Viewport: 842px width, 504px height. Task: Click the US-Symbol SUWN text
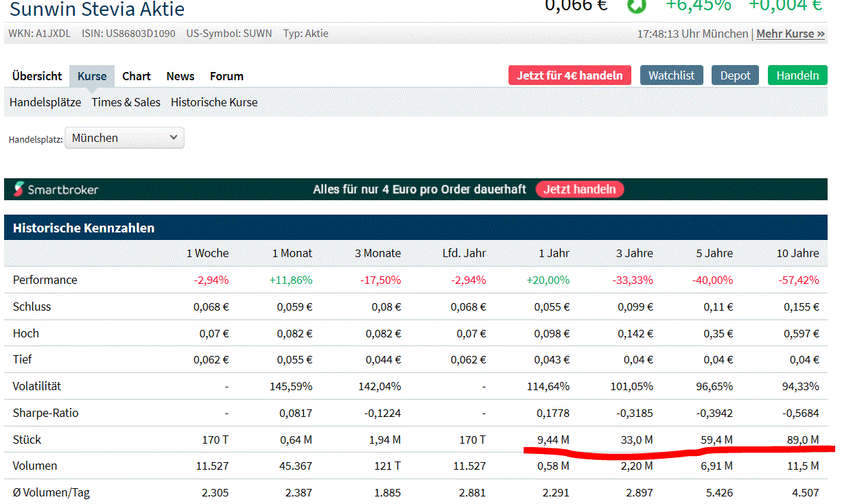click(229, 33)
